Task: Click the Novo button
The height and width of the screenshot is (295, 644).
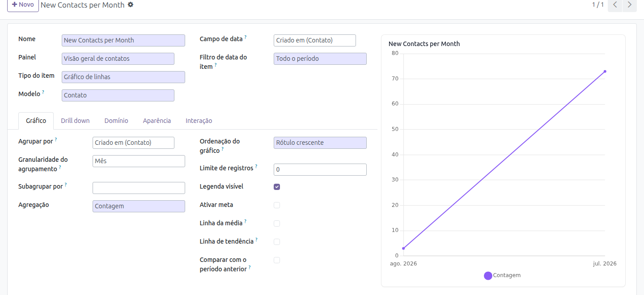Action: click(x=23, y=5)
